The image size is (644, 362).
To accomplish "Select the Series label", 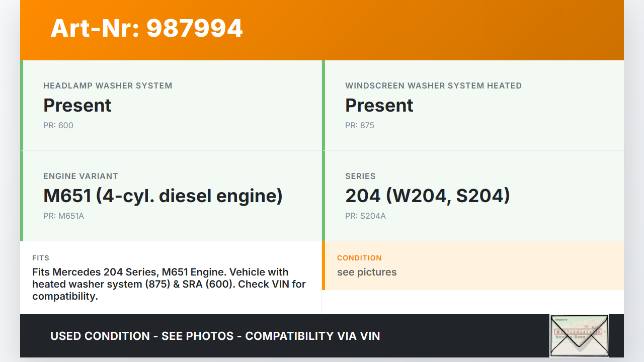I will (360, 176).
